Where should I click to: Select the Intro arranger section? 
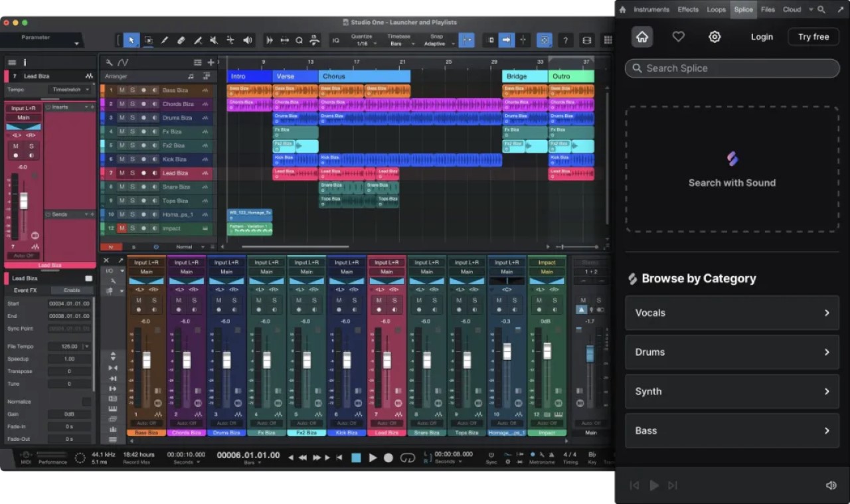coord(250,76)
